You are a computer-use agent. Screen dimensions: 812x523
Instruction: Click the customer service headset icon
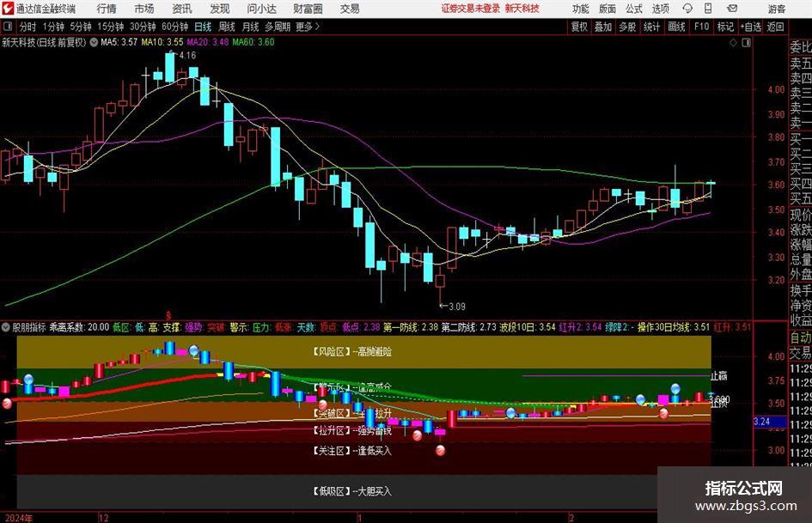point(687,9)
